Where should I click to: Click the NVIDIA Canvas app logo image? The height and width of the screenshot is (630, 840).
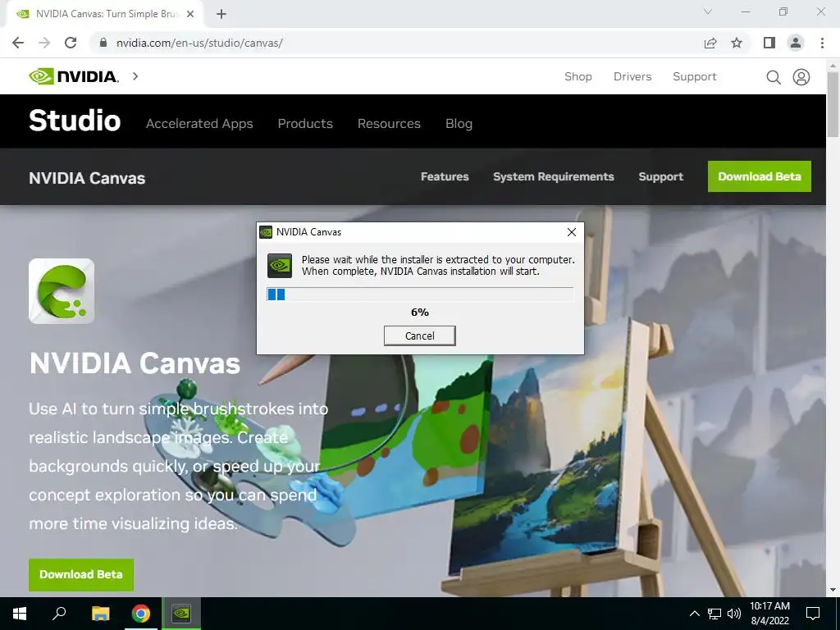(x=62, y=291)
